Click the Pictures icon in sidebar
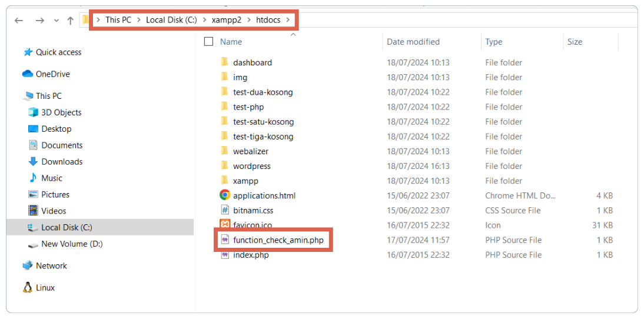 click(x=33, y=194)
